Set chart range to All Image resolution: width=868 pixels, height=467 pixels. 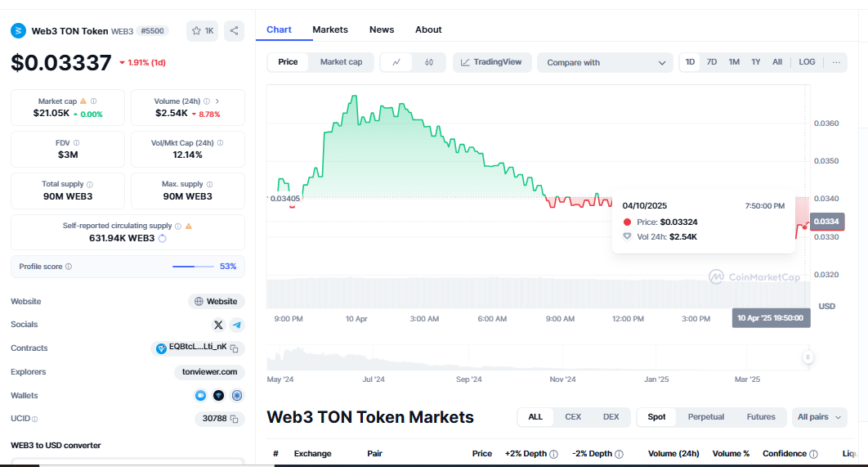tap(777, 62)
